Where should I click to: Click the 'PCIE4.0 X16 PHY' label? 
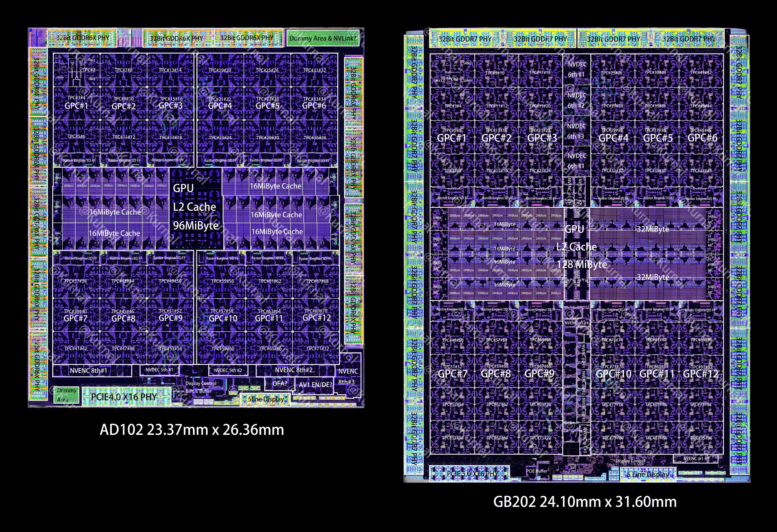pos(124,397)
